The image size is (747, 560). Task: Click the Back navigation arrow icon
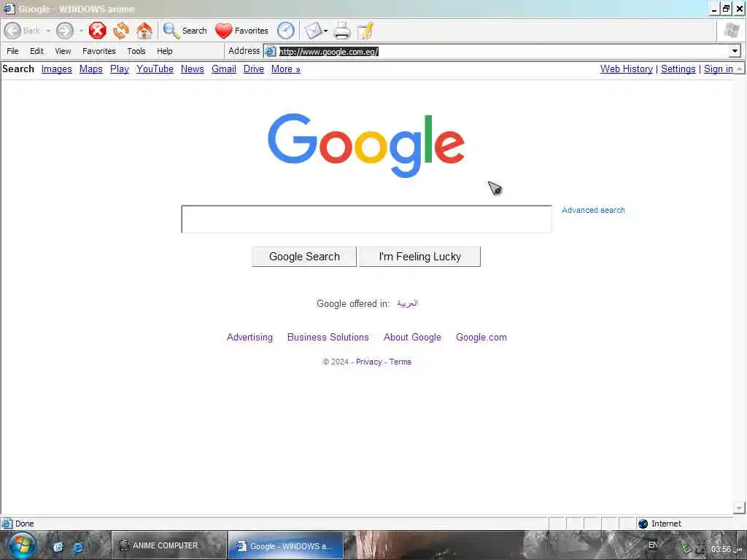[13, 31]
